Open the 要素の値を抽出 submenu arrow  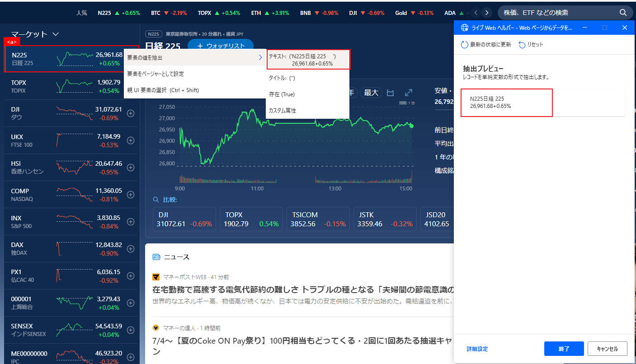pos(260,57)
